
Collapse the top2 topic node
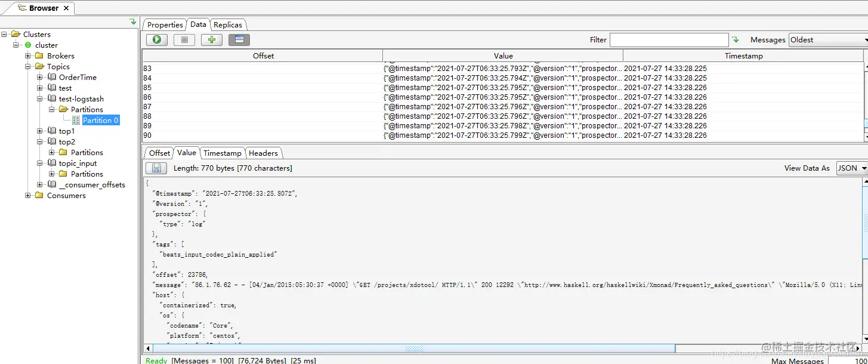pyautogui.click(x=40, y=141)
